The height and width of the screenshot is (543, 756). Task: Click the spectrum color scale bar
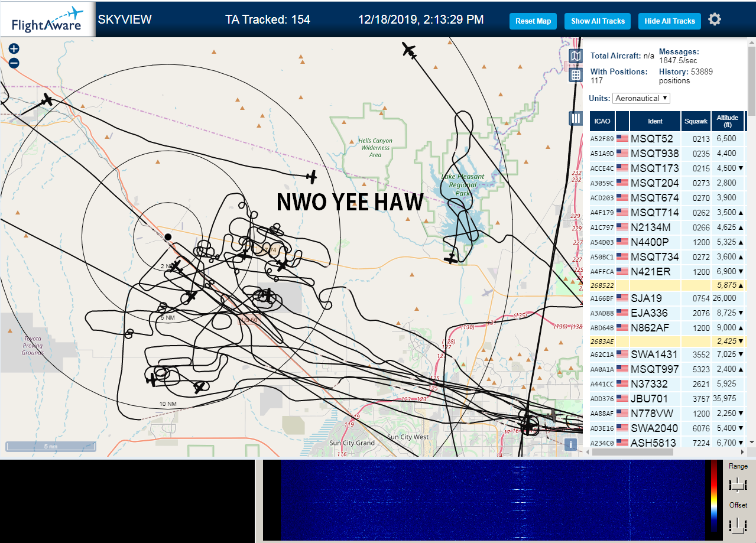point(713,496)
